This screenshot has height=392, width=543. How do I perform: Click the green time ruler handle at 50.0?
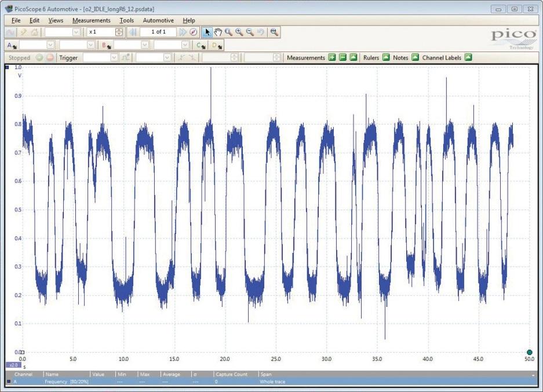[x=529, y=352]
